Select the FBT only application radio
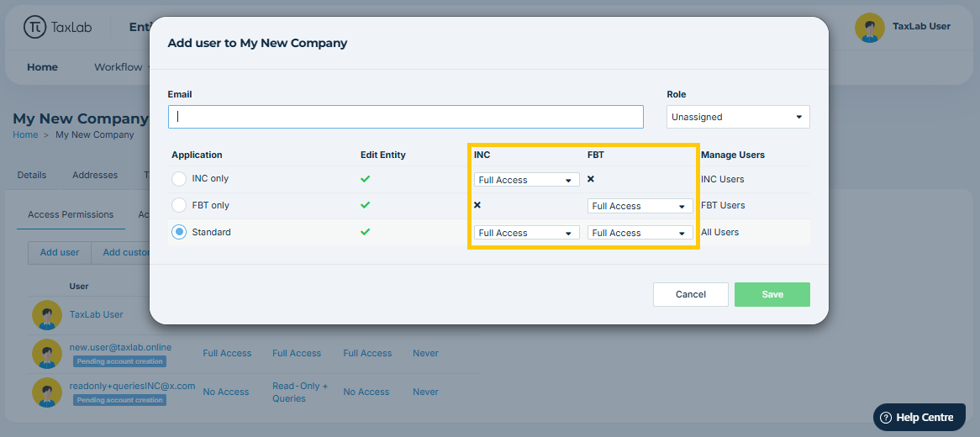Image resolution: width=980 pixels, height=437 pixels. point(179,205)
